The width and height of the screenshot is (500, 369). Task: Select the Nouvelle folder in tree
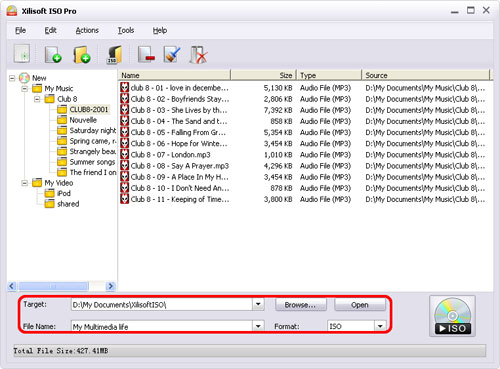point(83,120)
